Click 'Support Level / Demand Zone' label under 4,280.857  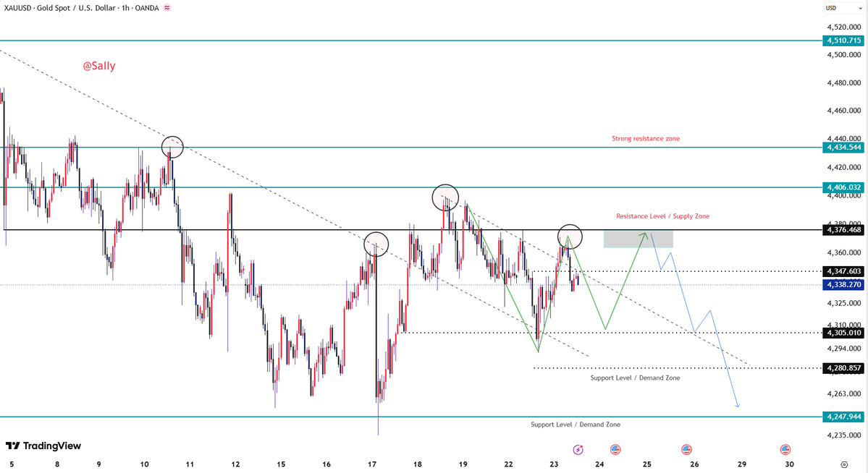point(635,378)
